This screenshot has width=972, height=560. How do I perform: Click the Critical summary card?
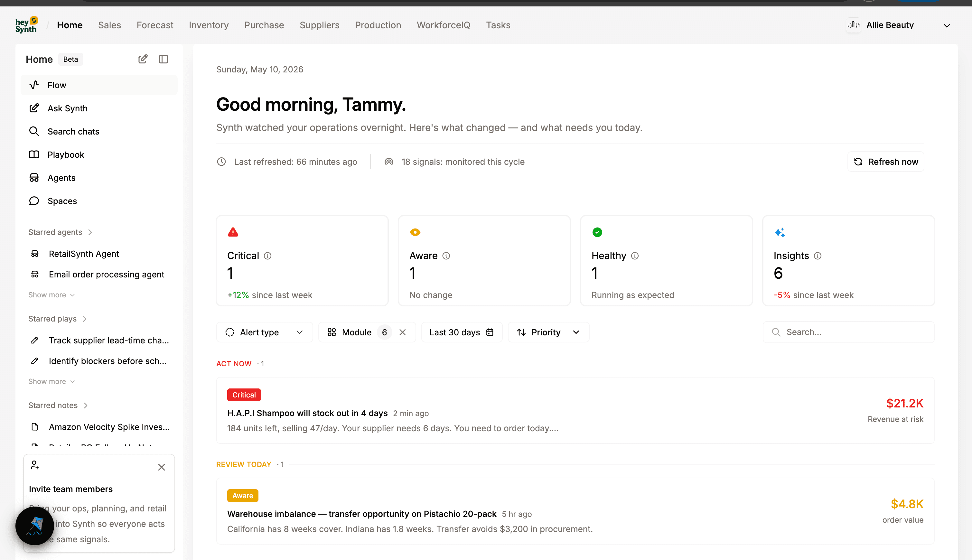pyautogui.click(x=302, y=261)
